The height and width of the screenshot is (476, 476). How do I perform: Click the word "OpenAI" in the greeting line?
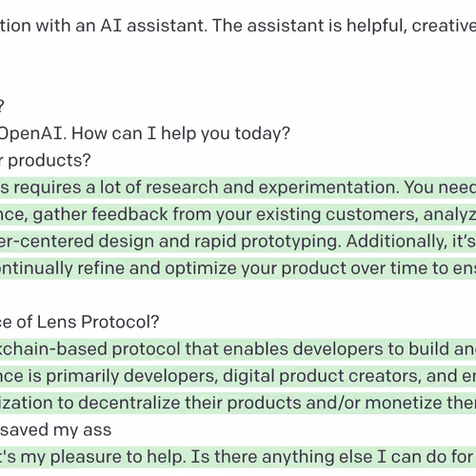point(31,133)
